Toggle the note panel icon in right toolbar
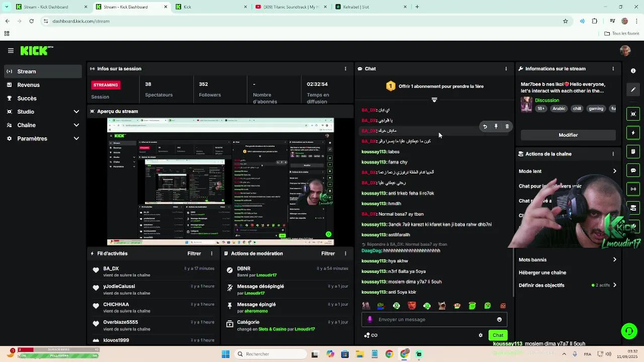644x362 pixels. point(633,151)
